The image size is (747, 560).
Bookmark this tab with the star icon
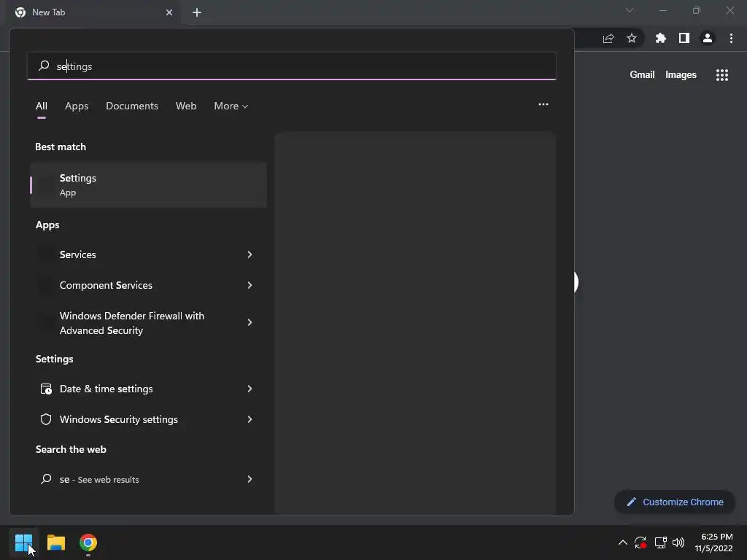point(632,38)
